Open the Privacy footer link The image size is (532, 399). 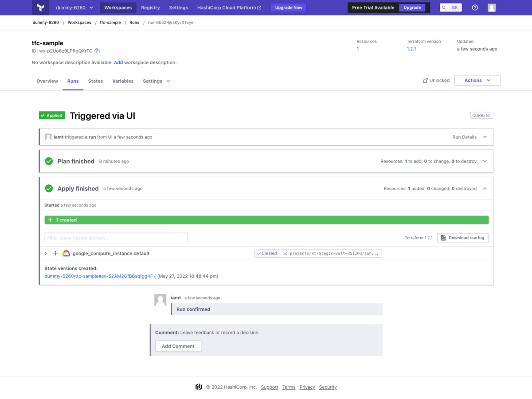coord(307,387)
